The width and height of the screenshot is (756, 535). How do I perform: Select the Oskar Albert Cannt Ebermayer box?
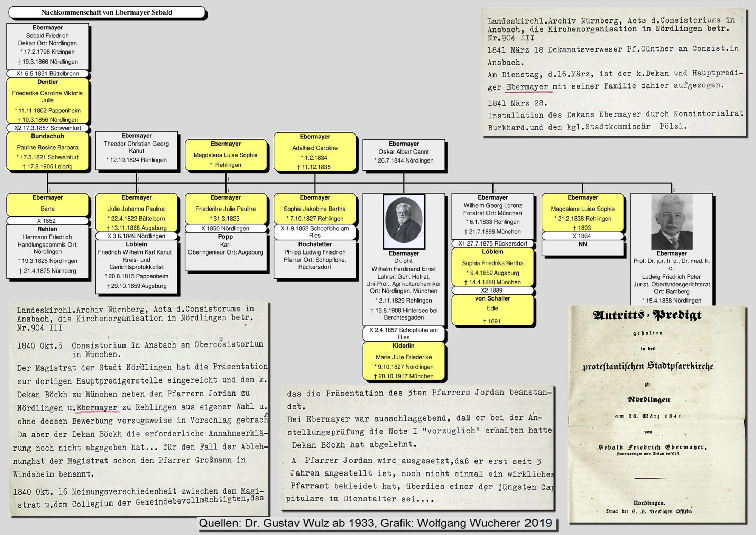tap(404, 154)
